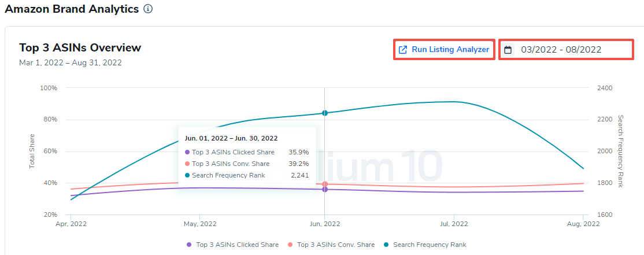The width and height of the screenshot is (644, 255).
Task: Click the Jun, 2022 x-axis label
Action: coord(325,223)
